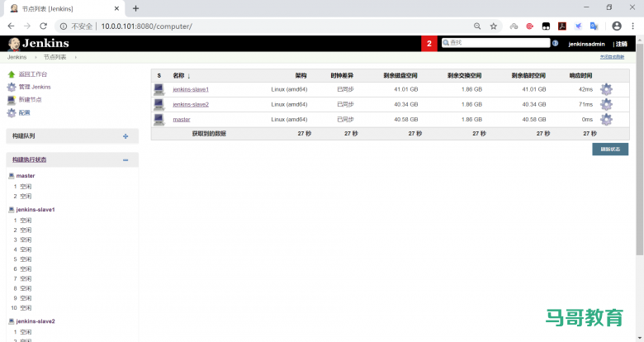Viewport: 644px width, 342px height.
Task: Open the browser profile avatar icon
Action: coord(617,26)
